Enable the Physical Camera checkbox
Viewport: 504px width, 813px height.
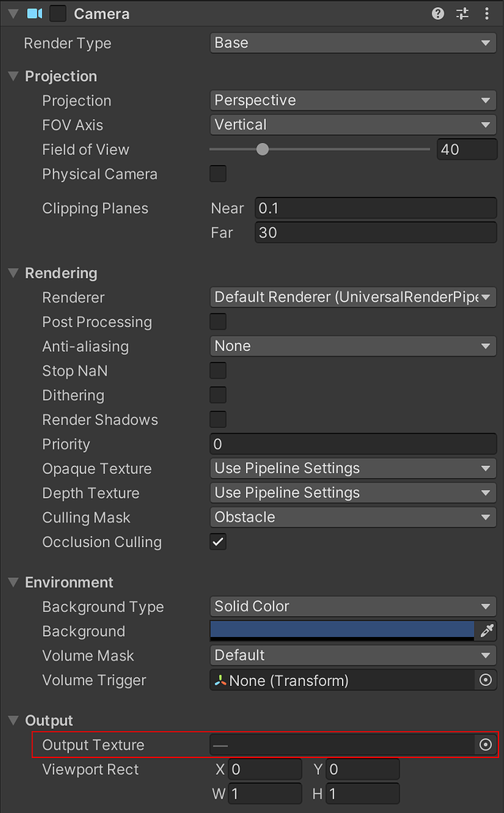[x=217, y=174]
